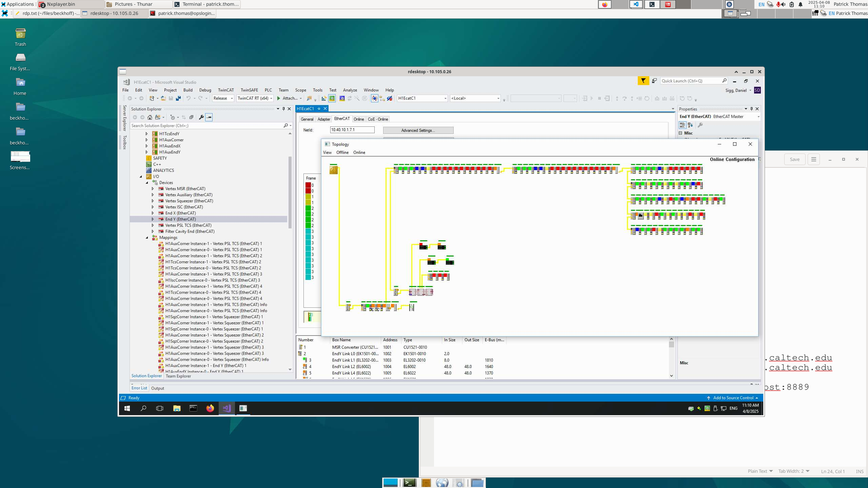The image size is (868, 488).
Task: Open the Offline menu in Topology window
Action: tap(342, 152)
